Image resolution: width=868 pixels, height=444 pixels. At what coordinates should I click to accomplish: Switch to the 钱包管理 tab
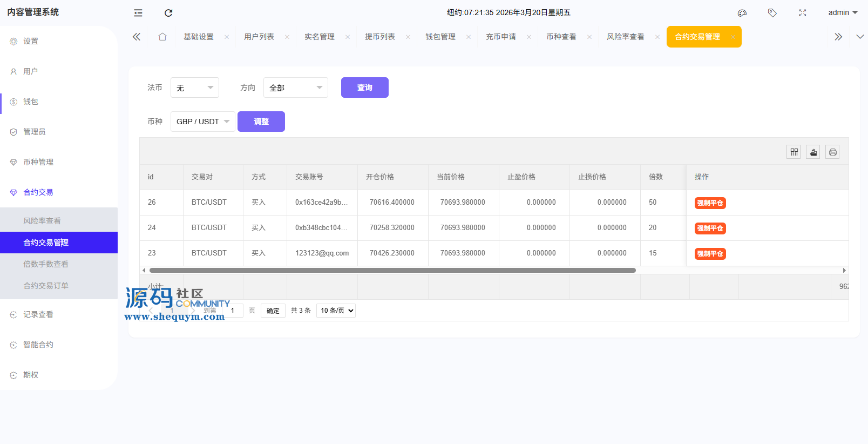[440, 37]
